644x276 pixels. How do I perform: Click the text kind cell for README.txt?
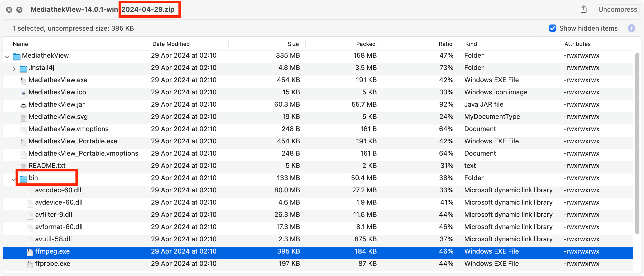point(470,166)
